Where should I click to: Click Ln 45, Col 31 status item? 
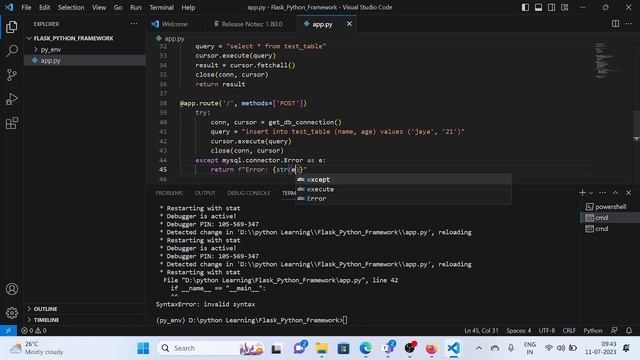pos(481,330)
